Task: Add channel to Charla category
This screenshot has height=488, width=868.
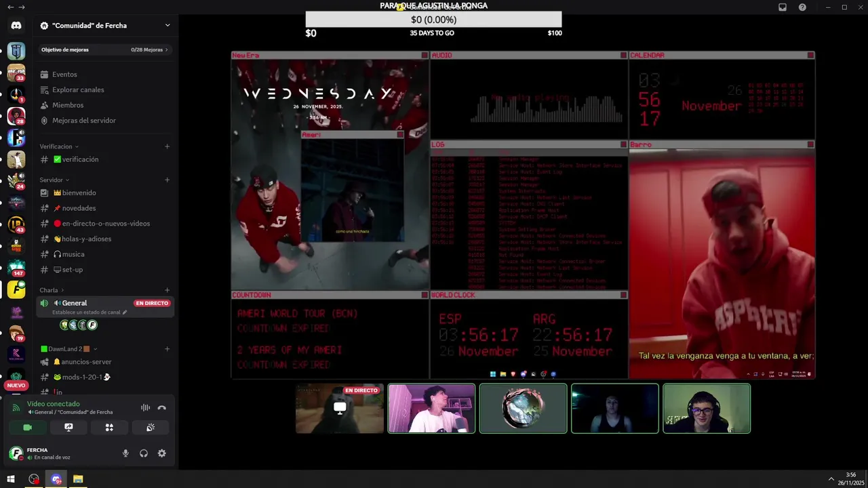Action: click(x=167, y=290)
